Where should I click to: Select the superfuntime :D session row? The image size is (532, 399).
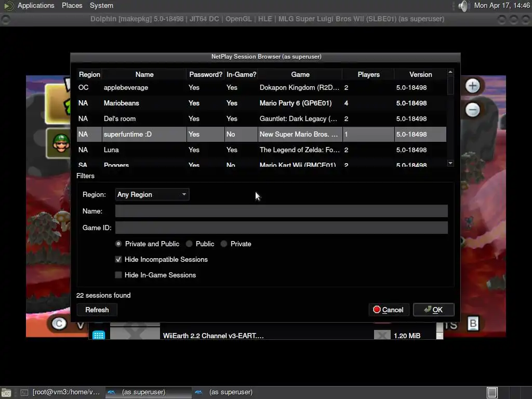[x=261, y=135]
